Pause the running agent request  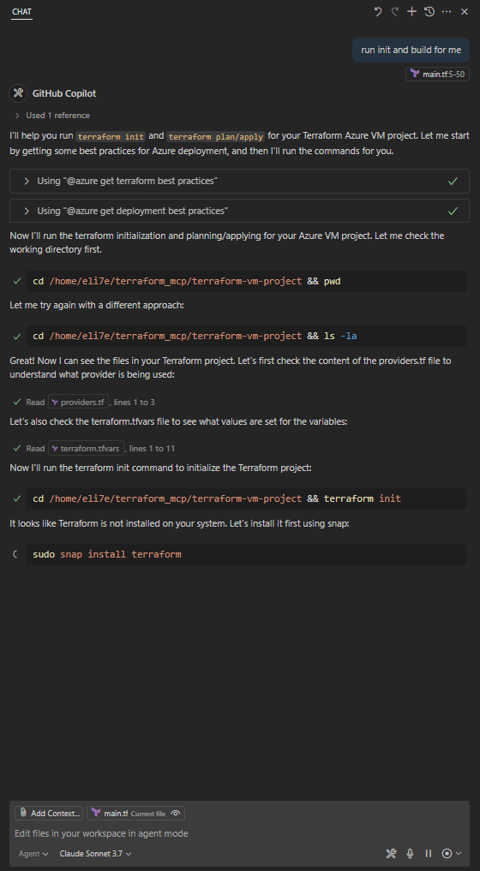pyautogui.click(x=428, y=853)
